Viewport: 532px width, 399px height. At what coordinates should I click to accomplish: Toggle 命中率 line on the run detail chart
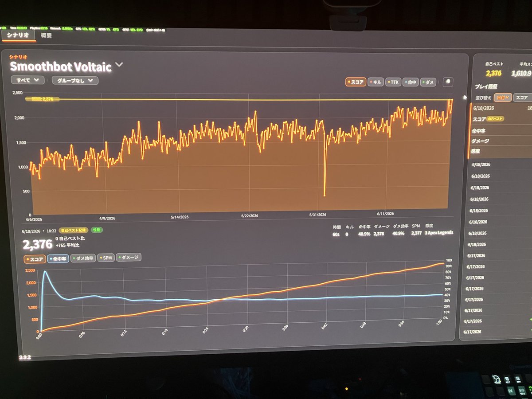tap(58, 259)
